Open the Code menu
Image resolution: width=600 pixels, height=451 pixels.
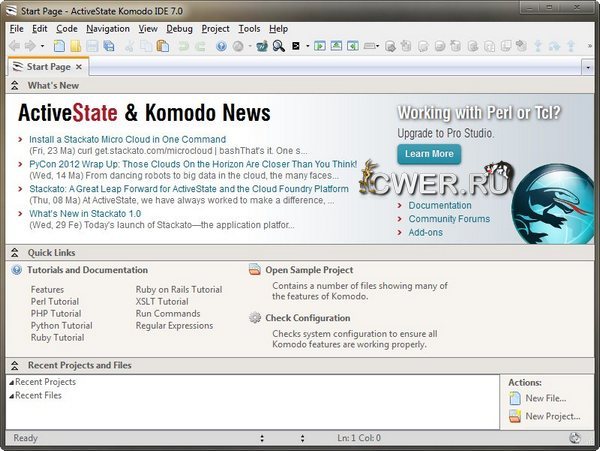(67, 29)
